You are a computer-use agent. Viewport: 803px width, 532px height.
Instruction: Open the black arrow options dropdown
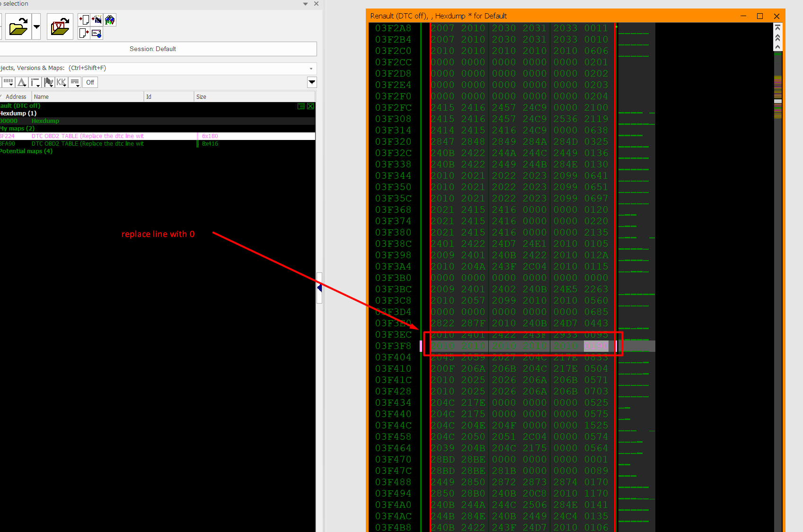click(x=312, y=82)
